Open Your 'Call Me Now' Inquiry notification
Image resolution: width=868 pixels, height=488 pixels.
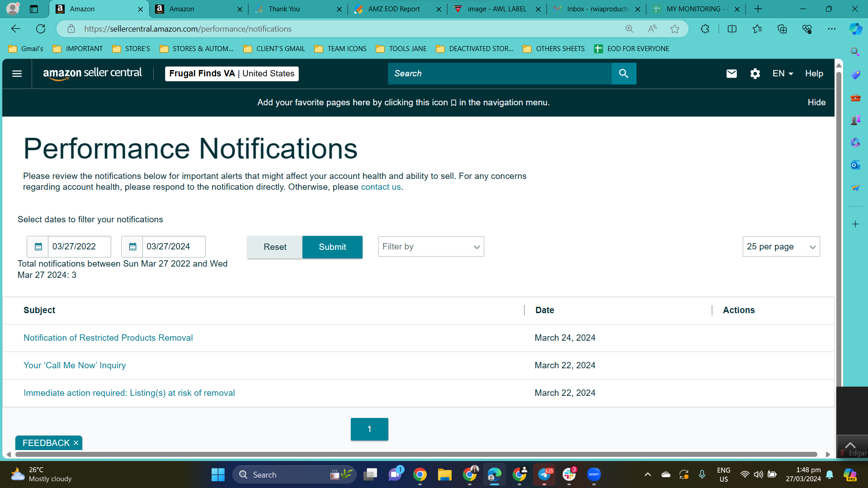click(75, 366)
